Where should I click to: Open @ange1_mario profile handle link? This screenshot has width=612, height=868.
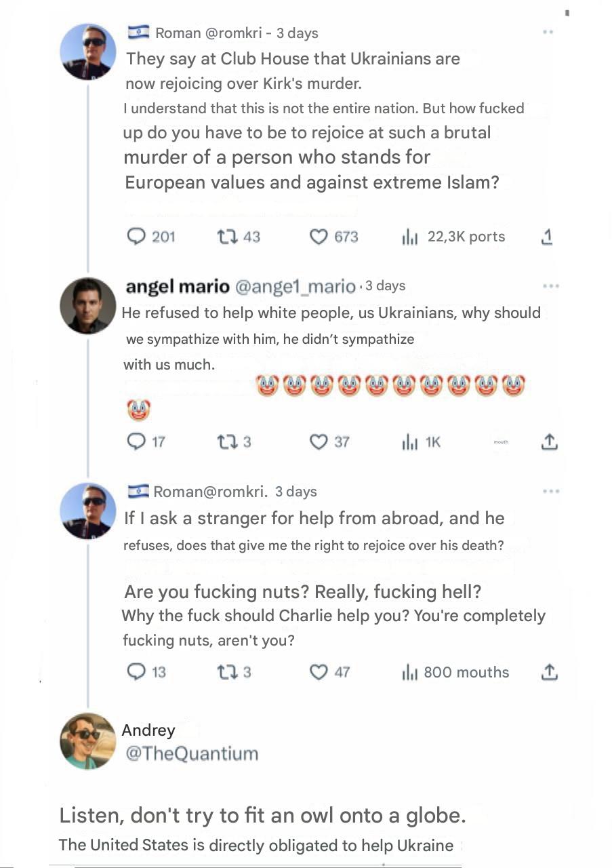tap(295, 287)
